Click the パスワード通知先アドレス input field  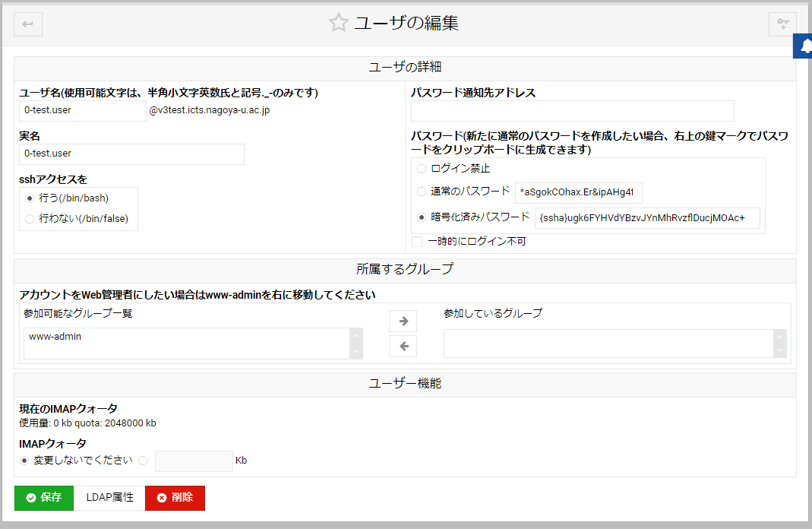click(x=572, y=111)
